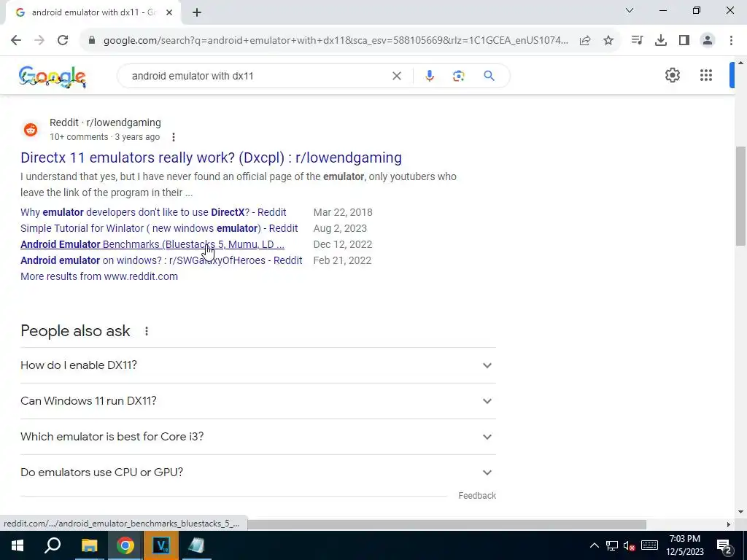Click 'More results from www.reddit.com'
The image size is (747, 560).
[x=99, y=276]
